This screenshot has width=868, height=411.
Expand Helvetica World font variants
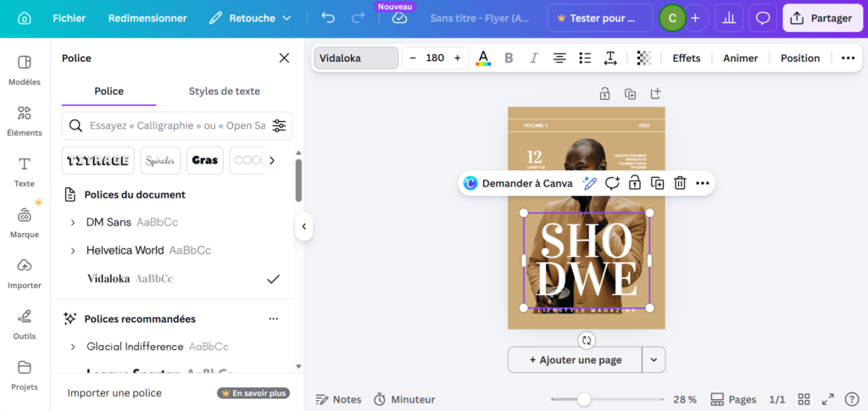click(73, 251)
